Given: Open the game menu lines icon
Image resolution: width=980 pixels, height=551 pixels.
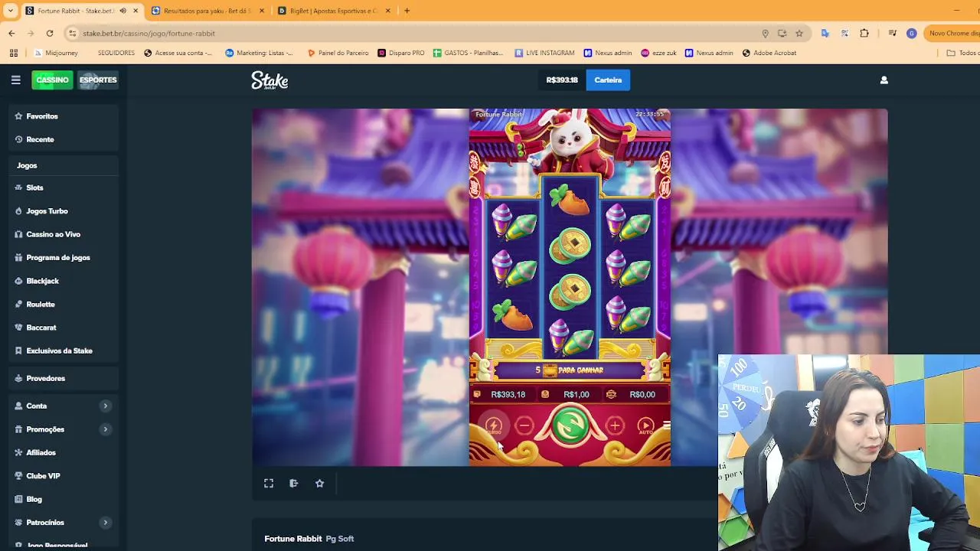Looking at the screenshot, I should coord(666,425).
